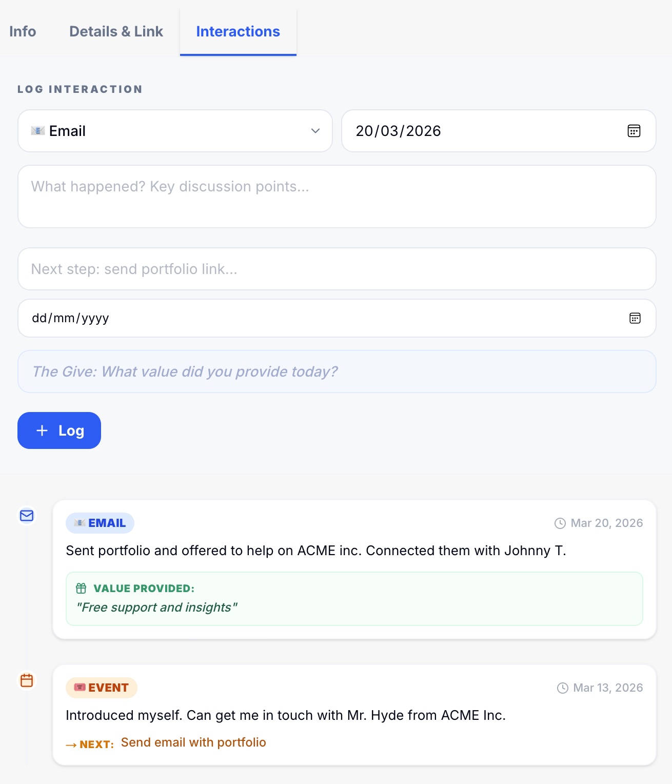Click the gift icon beside Value Provided

pos(81,588)
